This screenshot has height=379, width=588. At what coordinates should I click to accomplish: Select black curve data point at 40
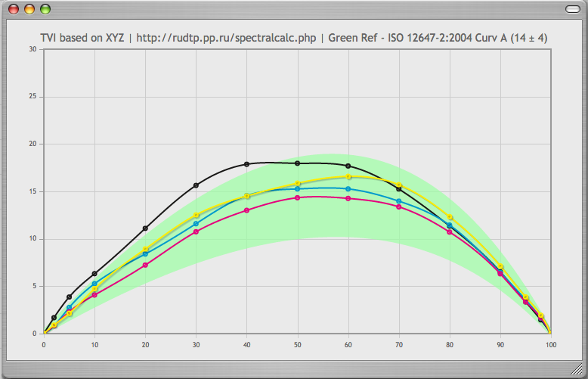(x=246, y=164)
